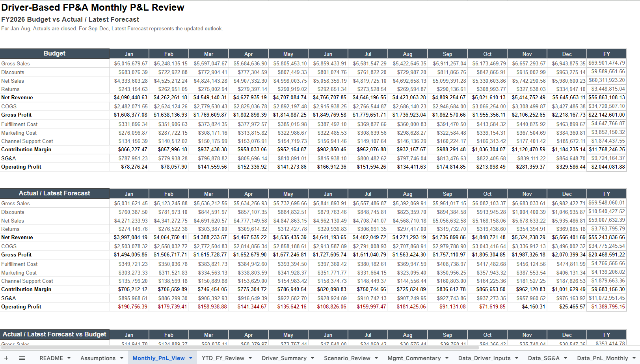Select the Net Revenue row label
This screenshot has width=640, height=364.
tap(17, 97)
